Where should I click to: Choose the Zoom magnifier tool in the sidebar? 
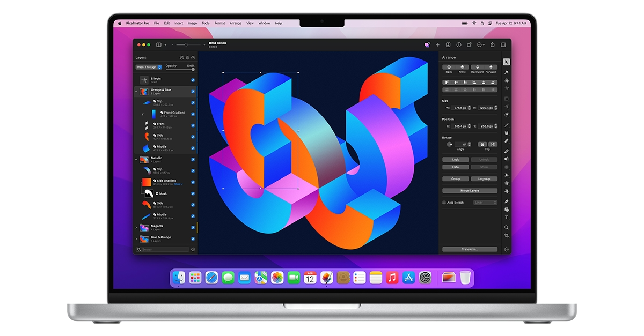[506, 227]
